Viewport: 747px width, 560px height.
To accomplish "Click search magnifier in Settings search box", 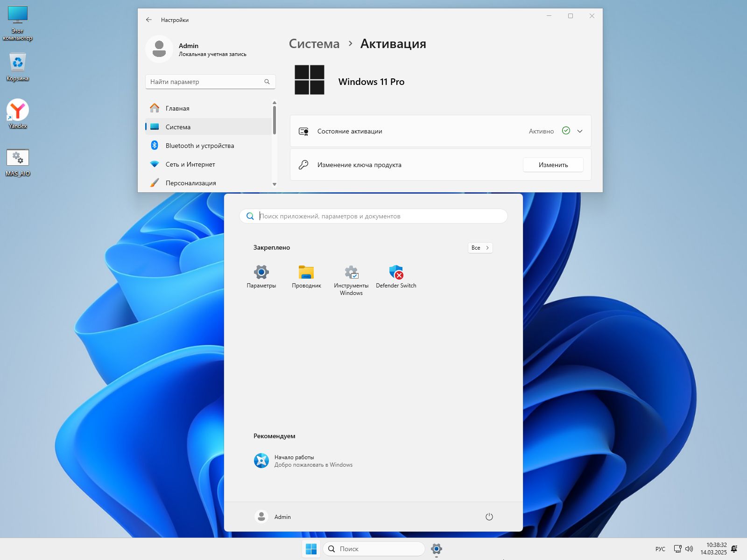I will 267,82.
